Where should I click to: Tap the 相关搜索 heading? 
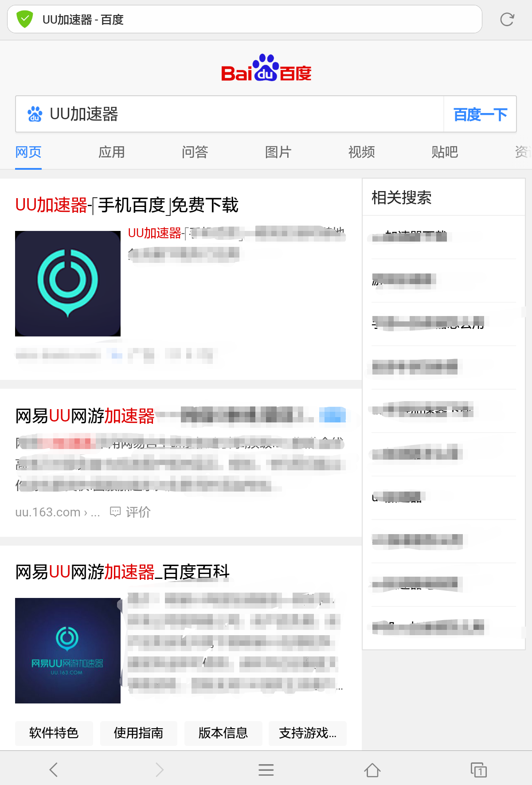[x=402, y=198]
